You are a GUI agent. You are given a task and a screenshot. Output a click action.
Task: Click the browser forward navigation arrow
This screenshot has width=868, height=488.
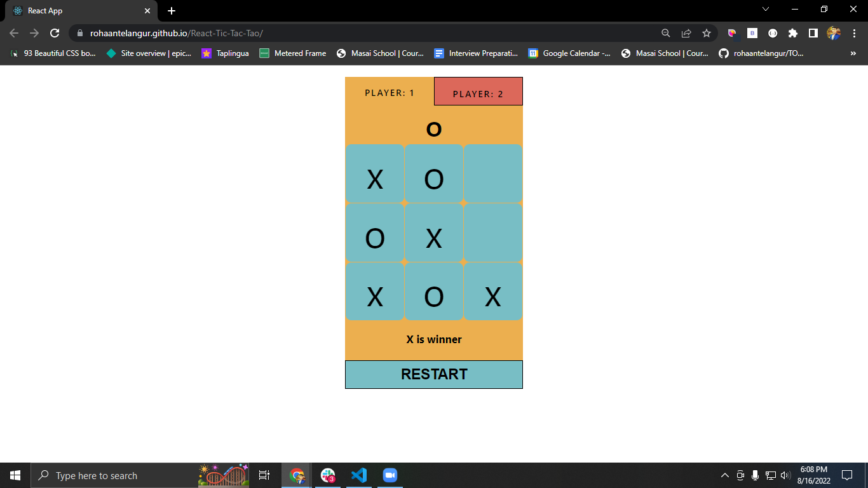(34, 32)
